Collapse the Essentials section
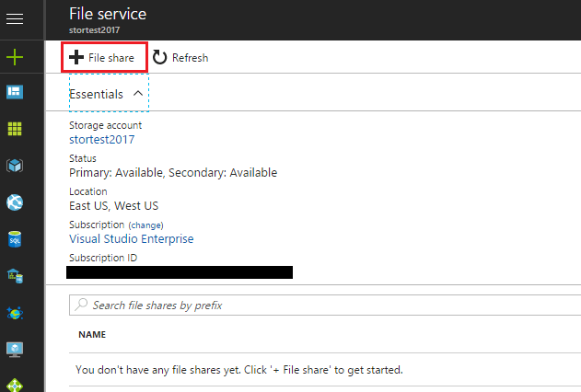Image resolution: width=581 pixels, height=392 pixels. [109, 93]
